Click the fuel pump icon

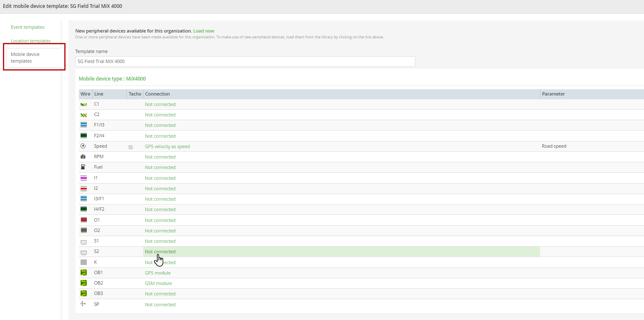pos(83,167)
